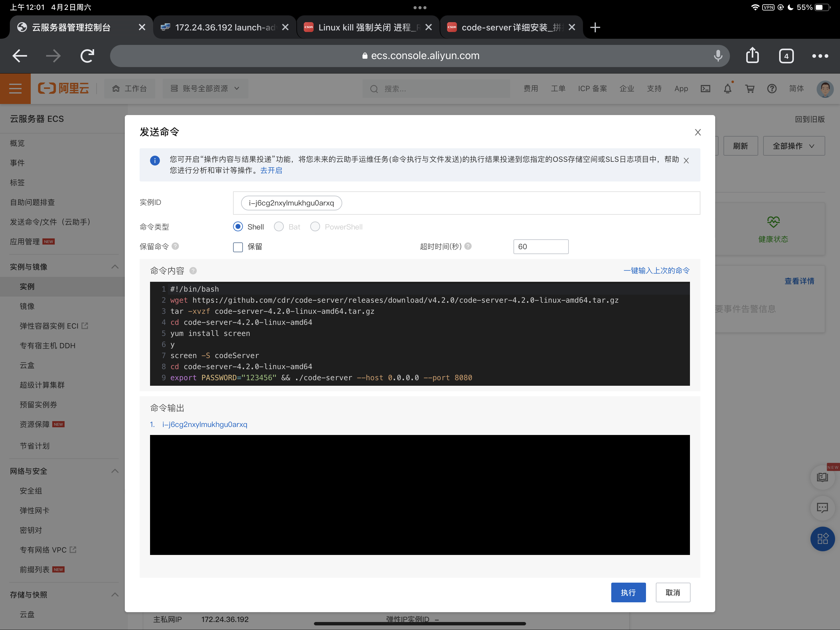Open 镜像 in the sidebar
This screenshot has height=630, width=840.
tap(27, 306)
